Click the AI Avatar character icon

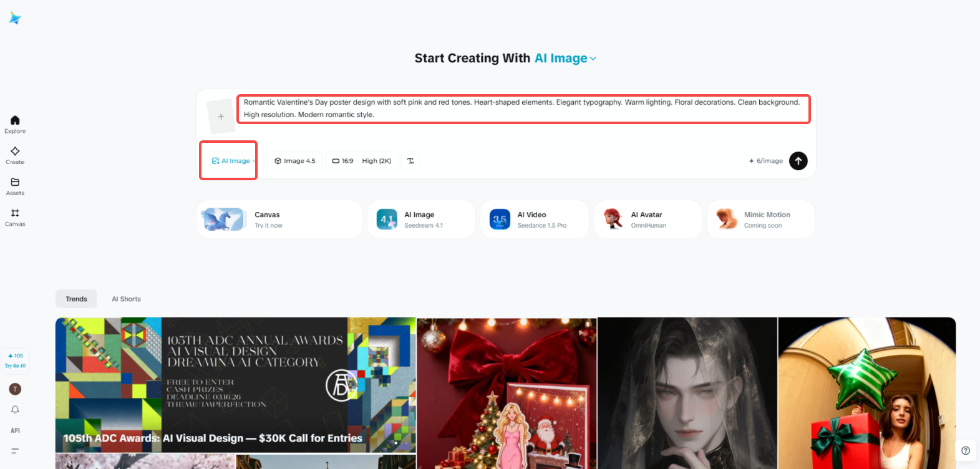pyautogui.click(x=613, y=220)
